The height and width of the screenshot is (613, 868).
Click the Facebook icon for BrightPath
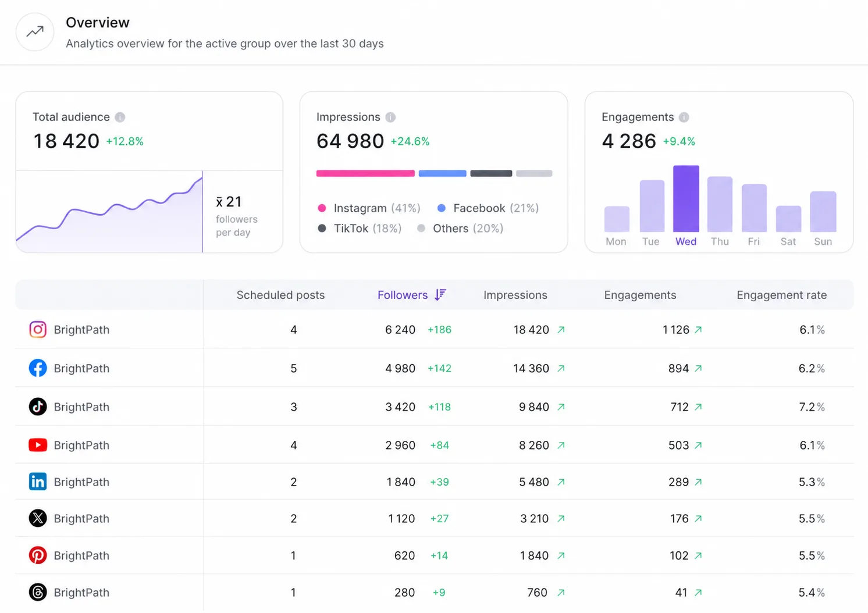pyautogui.click(x=38, y=368)
